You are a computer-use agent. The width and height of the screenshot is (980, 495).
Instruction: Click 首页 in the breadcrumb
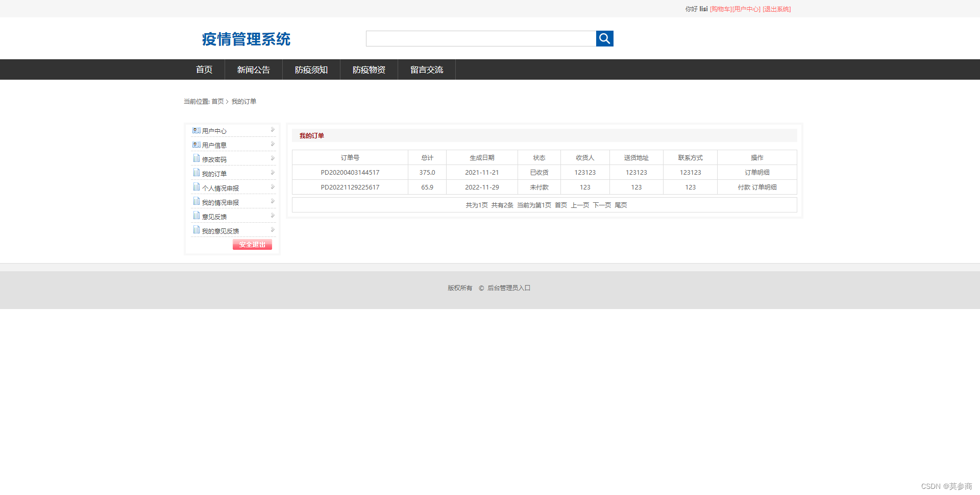click(x=217, y=102)
